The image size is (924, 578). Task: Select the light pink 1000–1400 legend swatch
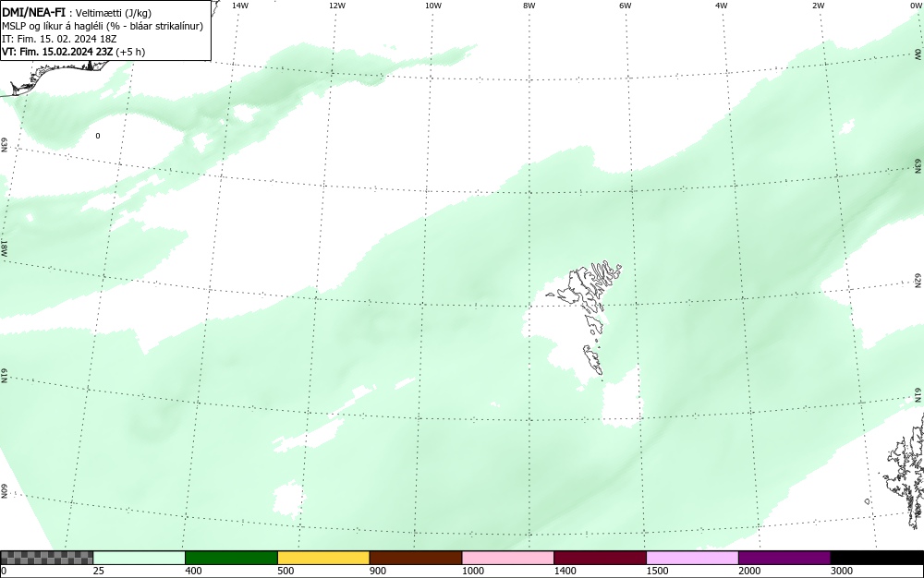click(508, 558)
